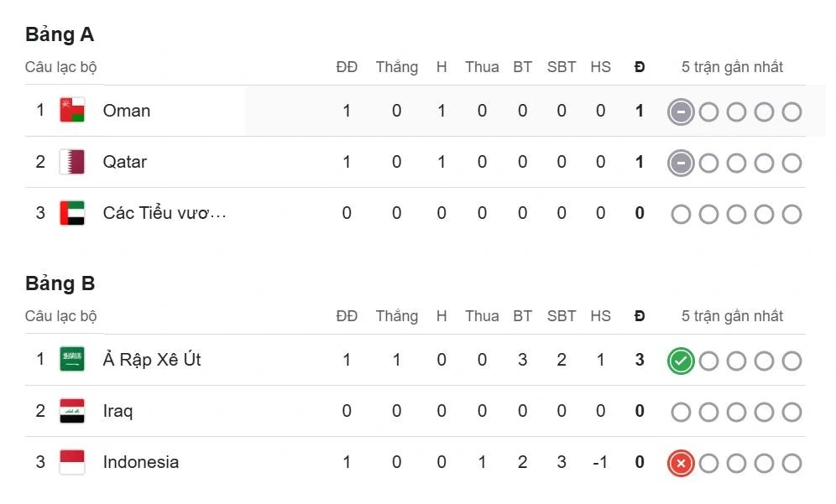Click the Indonesia flag icon
Image resolution: width=836 pixels, height=504 pixels.
[x=72, y=462]
